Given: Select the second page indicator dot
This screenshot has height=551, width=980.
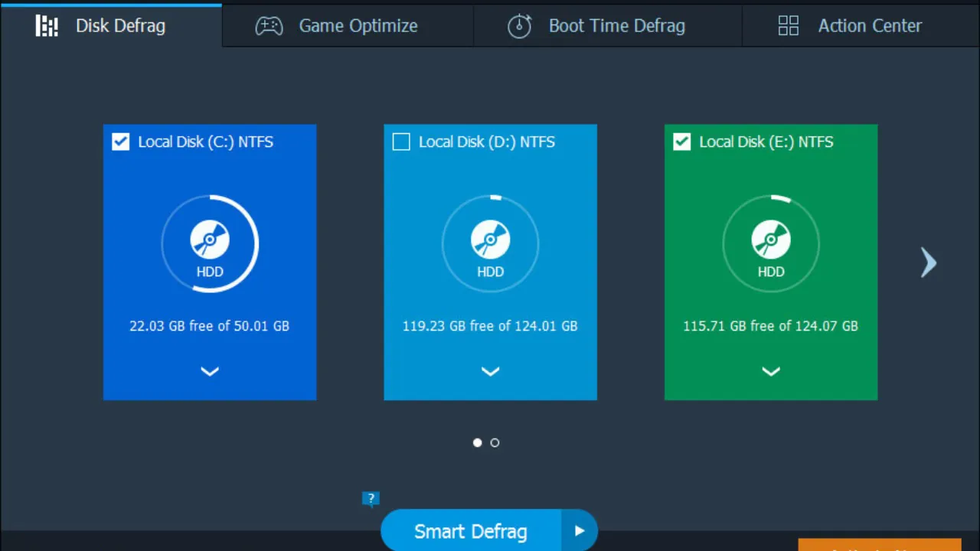Looking at the screenshot, I should (495, 442).
